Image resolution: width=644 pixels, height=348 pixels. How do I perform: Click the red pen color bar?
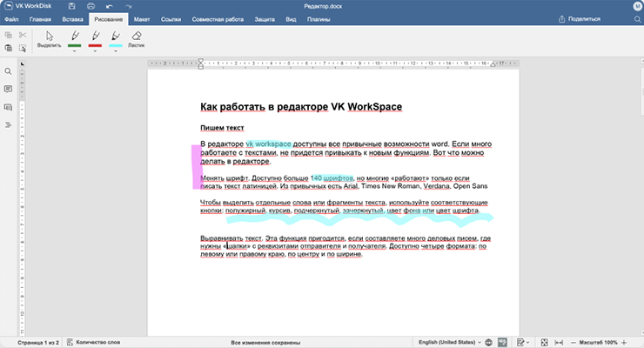coord(95,45)
